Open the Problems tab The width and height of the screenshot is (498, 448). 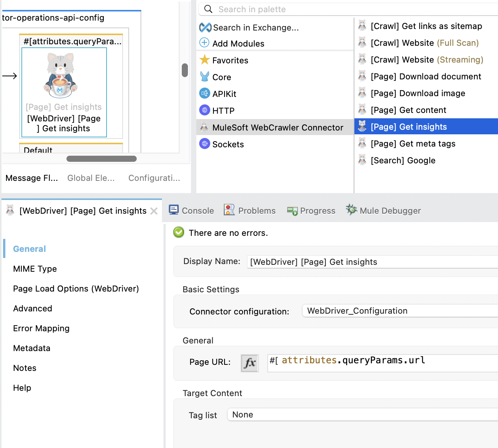pos(250,211)
